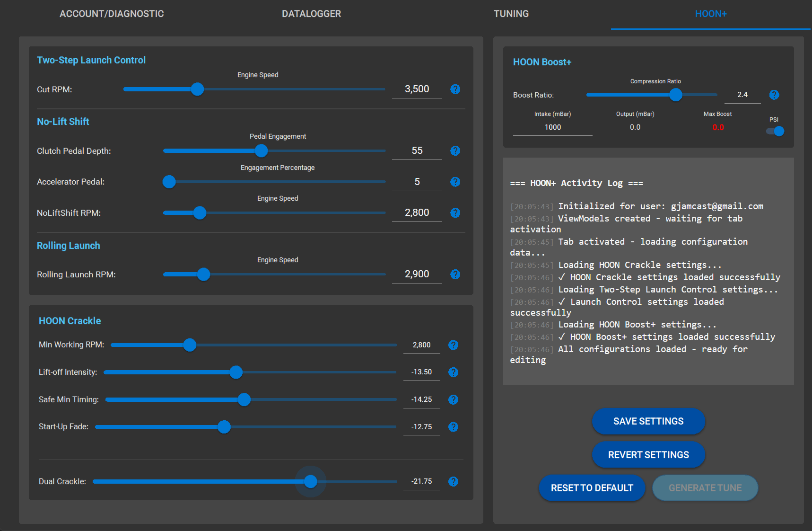This screenshot has width=812, height=531.
Task: Click Dual Crackle help icon
Action: pos(453,481)
